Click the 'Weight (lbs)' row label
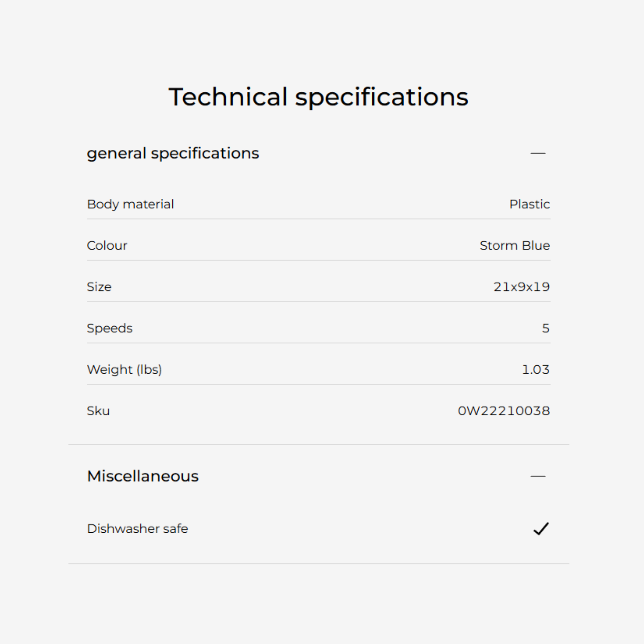The image size is (644, 644). click(124, 370)
